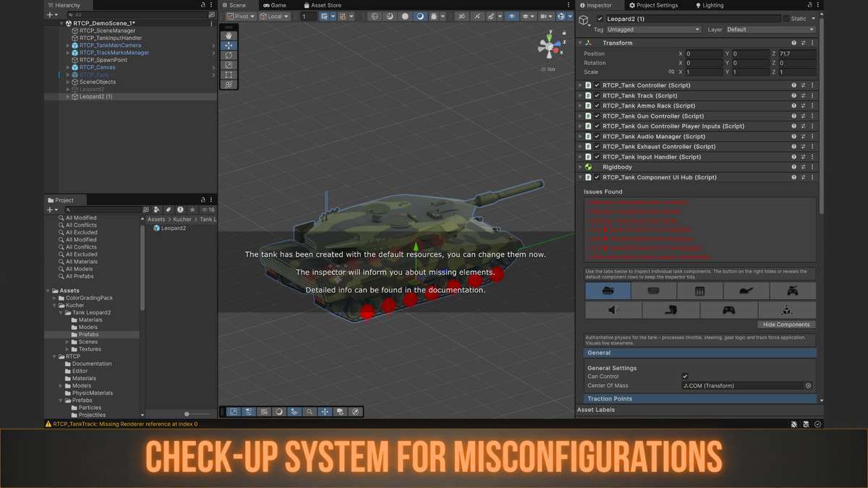Click the Search by Type icon in Project
This screenshot has width=868, height=488.
(x=156, y=210)
